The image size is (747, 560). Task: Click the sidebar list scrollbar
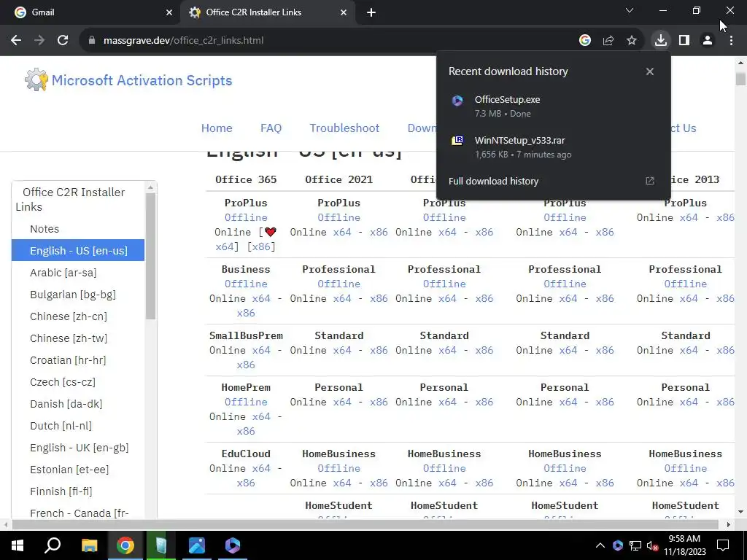point(150,256)
